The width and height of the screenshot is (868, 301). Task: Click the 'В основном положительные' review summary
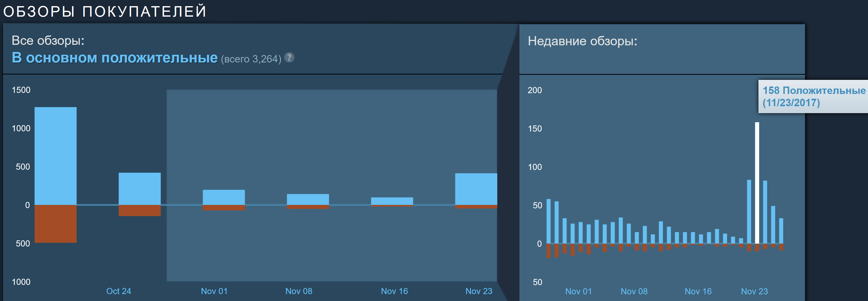click(x=115, y=58)
